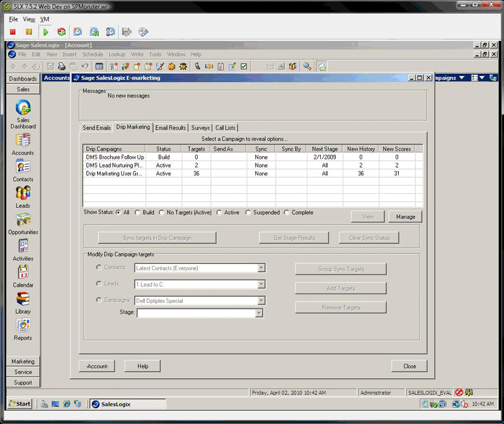Select the Suspended status radio button

pos(248,212)
